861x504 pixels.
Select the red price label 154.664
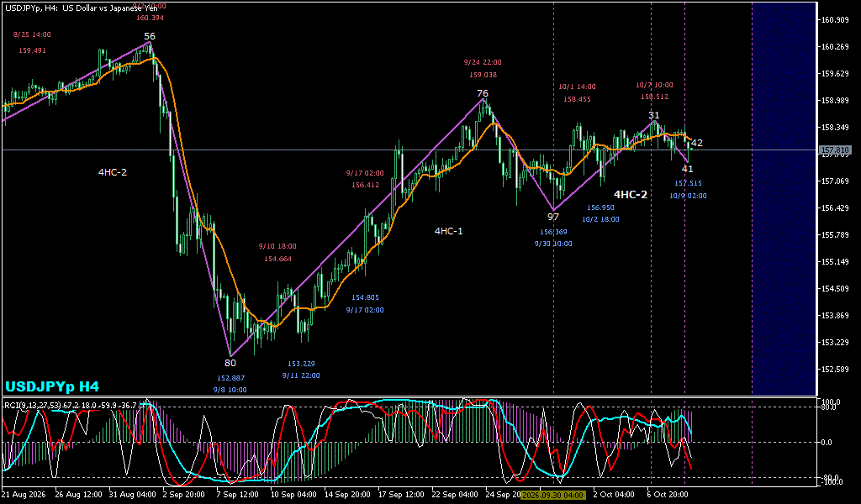click(277, 259)
